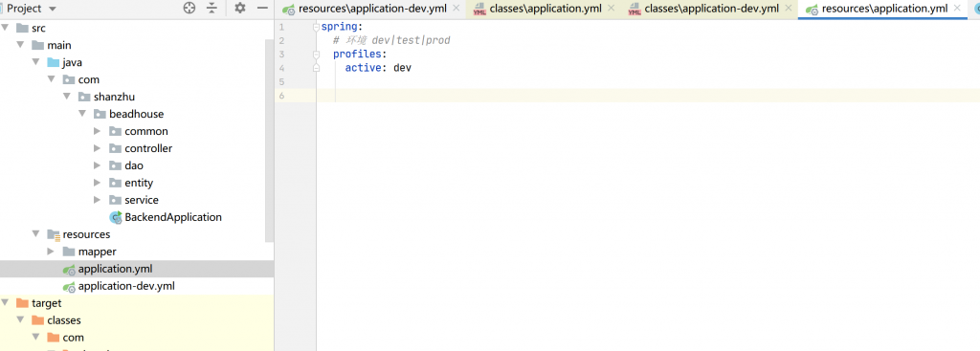This screenshot has width=980, height=351.
Task: Place cursor on editor line 6
Action: point(648,95)
